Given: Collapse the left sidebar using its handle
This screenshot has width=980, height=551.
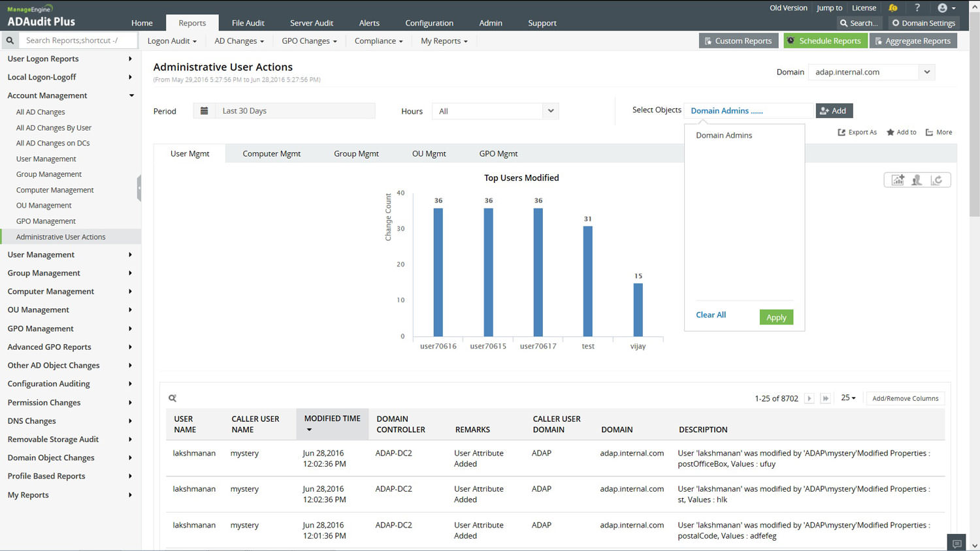Looking at the screenshot, I should click(x=139, y=188).
